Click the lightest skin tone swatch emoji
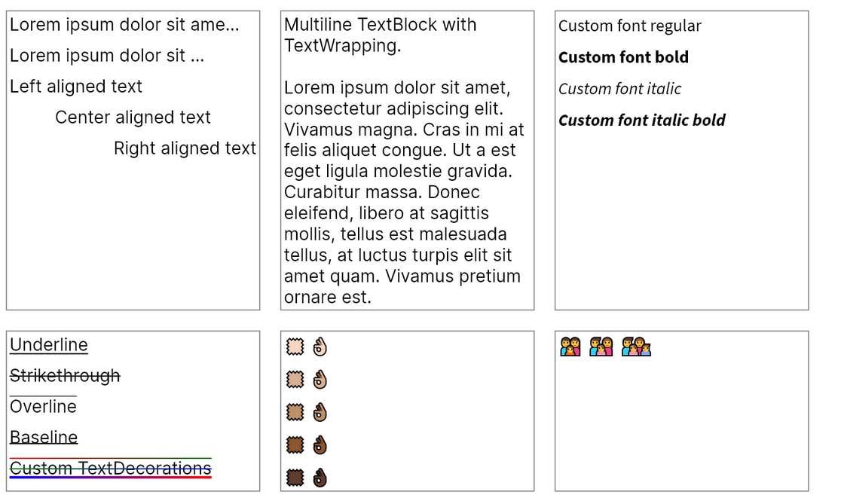This screenshot has height=504, width=841. (295, 347)
